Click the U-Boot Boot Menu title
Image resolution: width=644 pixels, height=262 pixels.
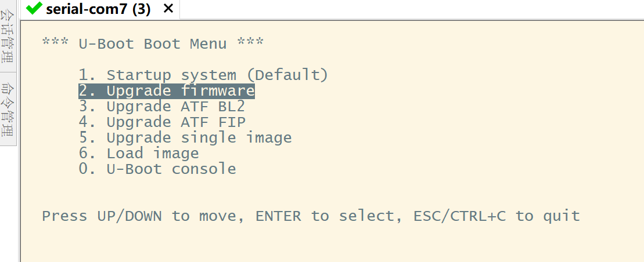click(153, 43)
